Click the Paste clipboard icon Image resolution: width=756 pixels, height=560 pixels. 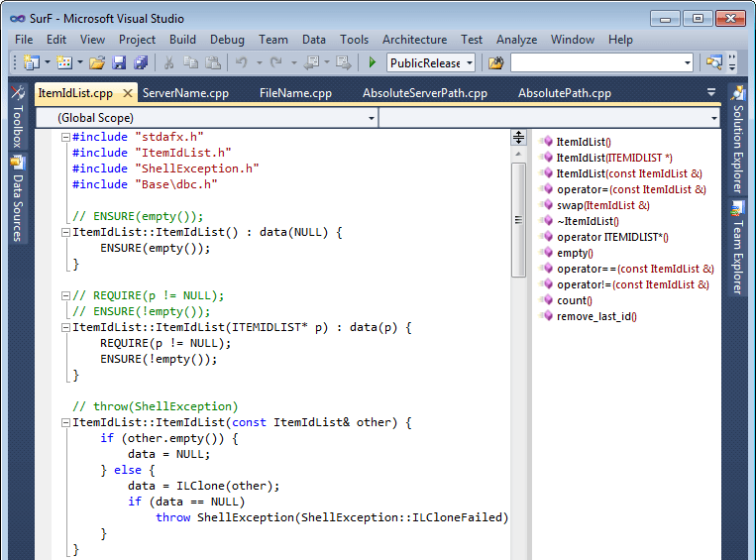(x=213, y=62)
